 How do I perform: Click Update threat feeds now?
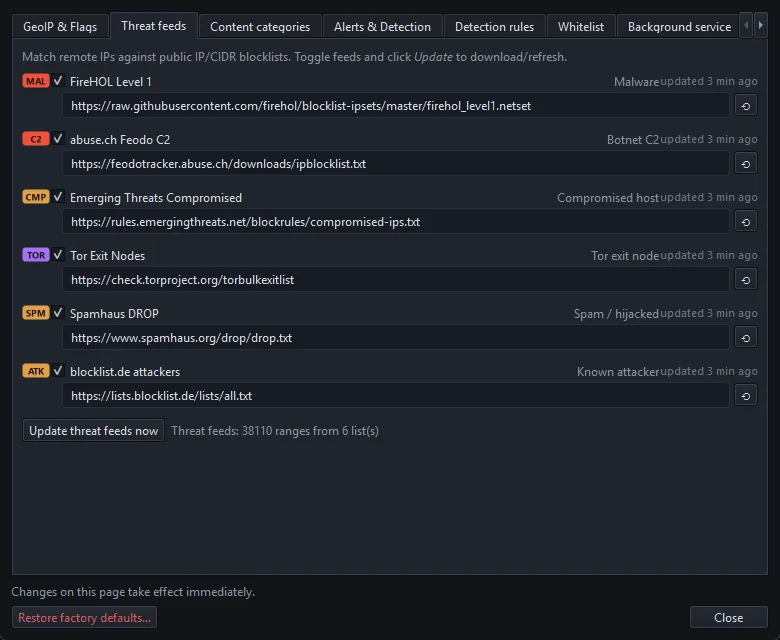point(93,431)
